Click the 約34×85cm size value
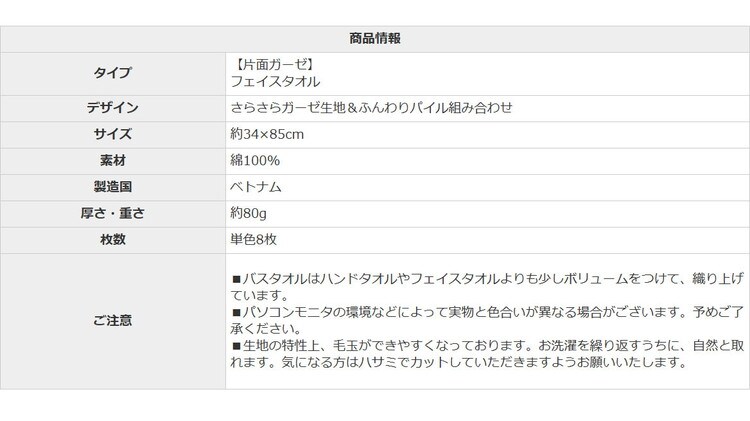 pos(266,134)
